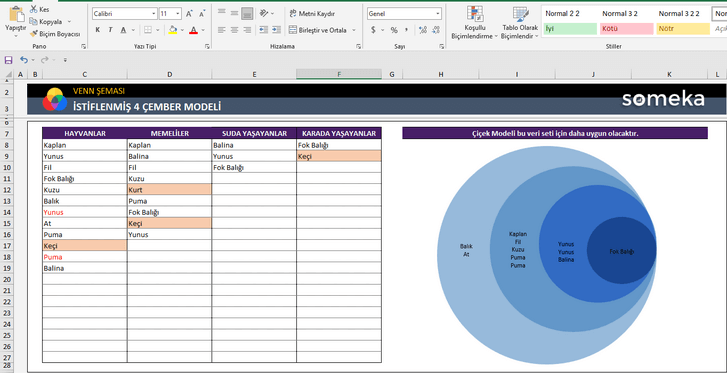The width and height of the screenshot is (727, 373).
Task: Click Metni Kaydır wrap text
Action: 312,14
